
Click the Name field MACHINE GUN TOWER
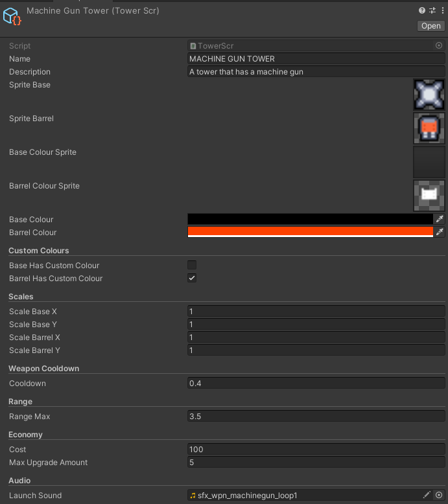[x=316, y=59]
